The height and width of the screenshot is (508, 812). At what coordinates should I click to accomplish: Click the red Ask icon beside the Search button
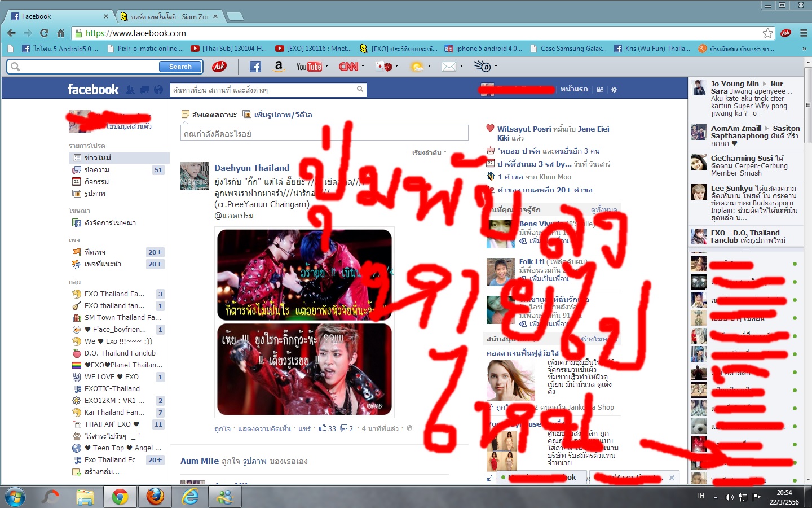219,67
